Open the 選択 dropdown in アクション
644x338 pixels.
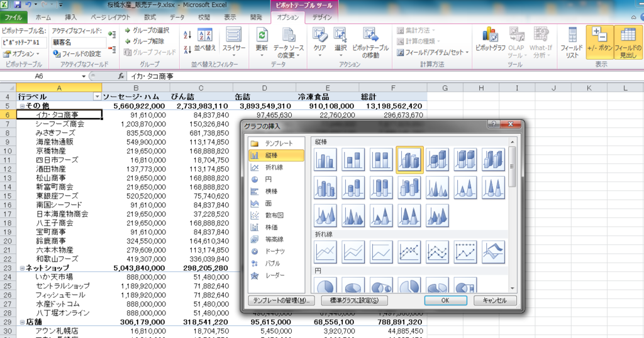click(340, 42)
